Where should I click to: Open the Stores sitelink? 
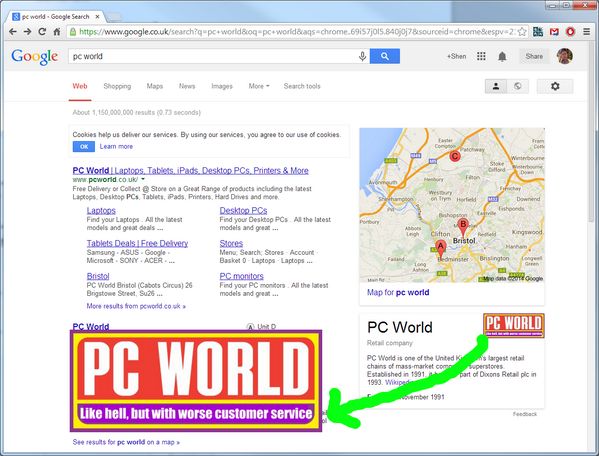pyautogui.click(x=231, y=243)
